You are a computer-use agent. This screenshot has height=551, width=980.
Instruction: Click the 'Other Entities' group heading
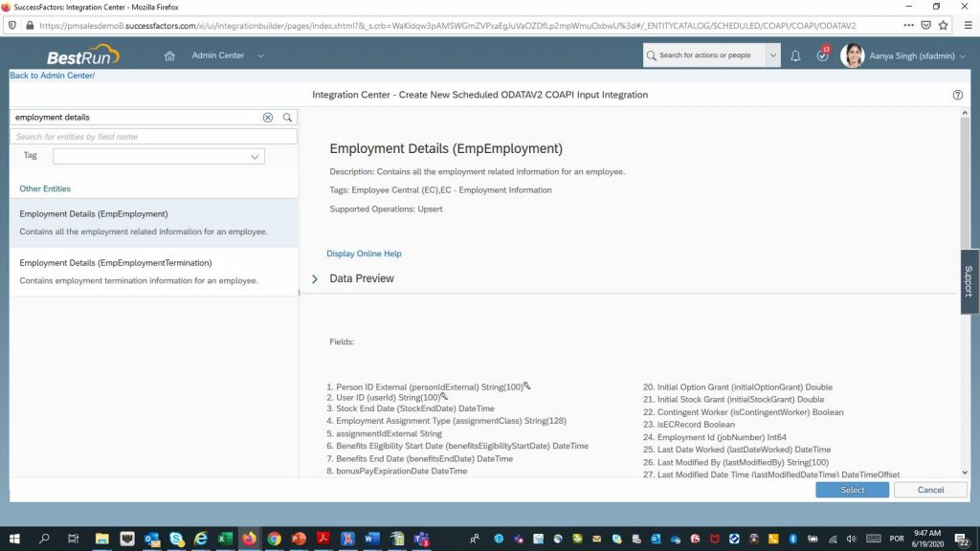coord(45,188)
